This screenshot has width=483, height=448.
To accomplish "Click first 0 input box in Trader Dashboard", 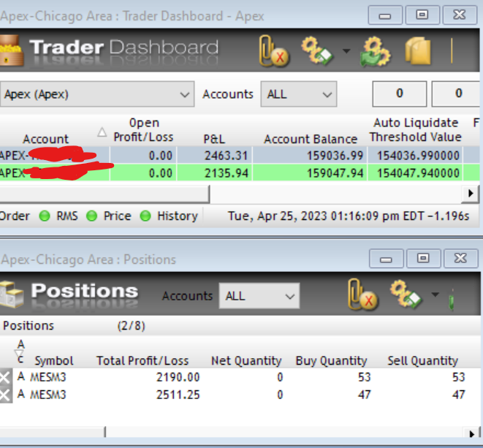I will [400, 94].
